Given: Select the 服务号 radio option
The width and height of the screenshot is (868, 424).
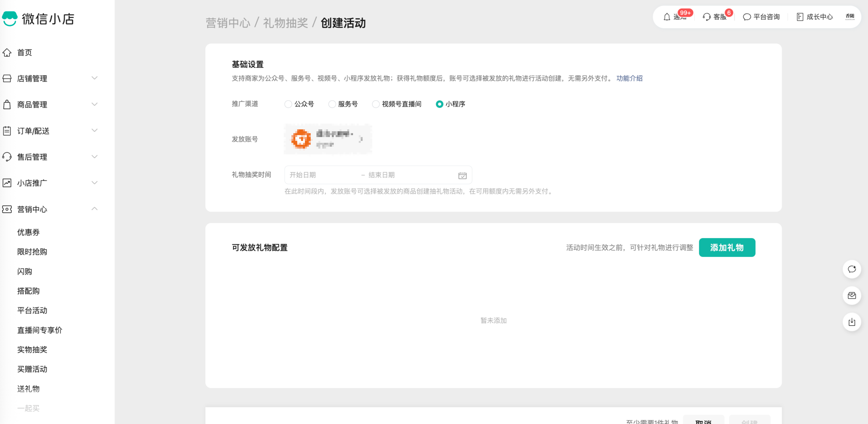Looking at the screenshot, I should pos(332,104).
